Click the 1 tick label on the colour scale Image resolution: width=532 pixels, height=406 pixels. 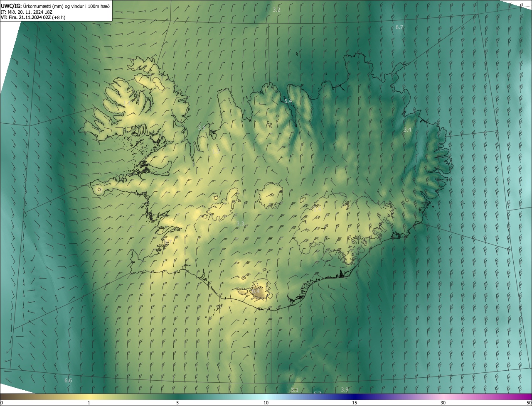coord(89,403)
